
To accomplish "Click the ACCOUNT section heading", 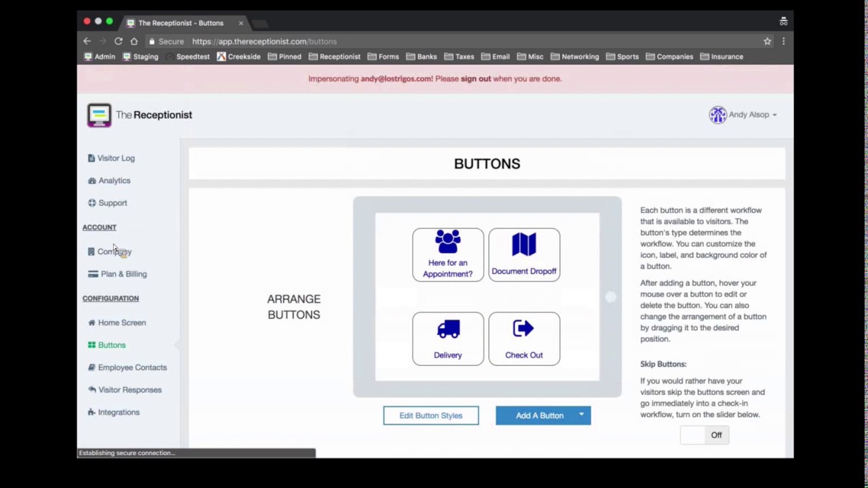I will coord(100,228).
